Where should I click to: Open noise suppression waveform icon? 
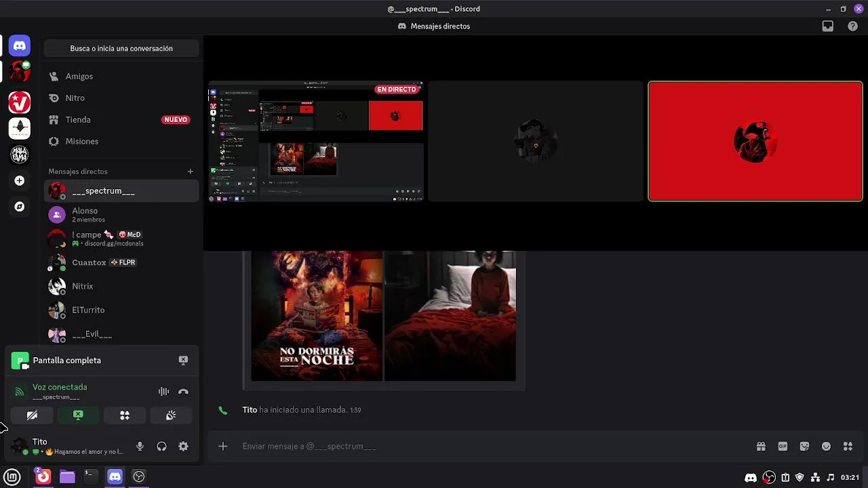point(163,392)
